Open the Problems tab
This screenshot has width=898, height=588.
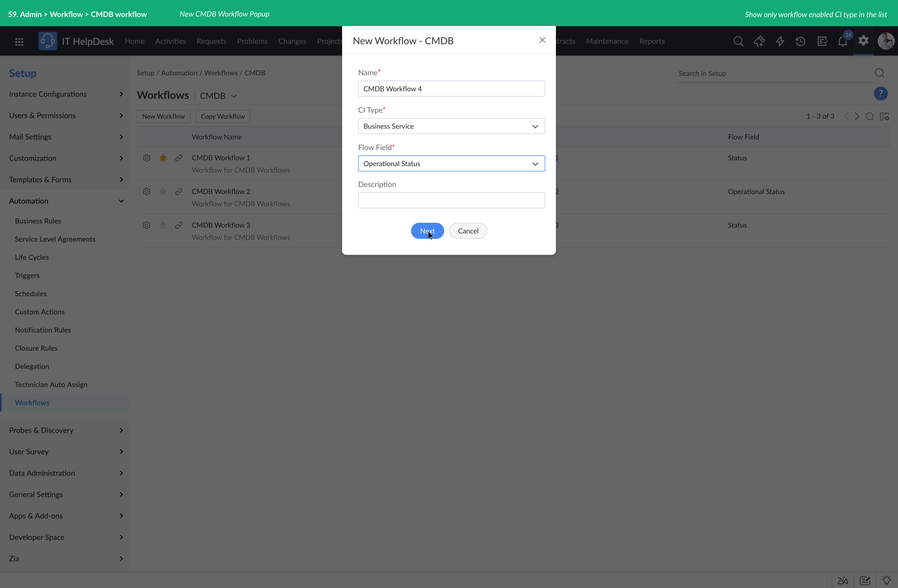252,41
